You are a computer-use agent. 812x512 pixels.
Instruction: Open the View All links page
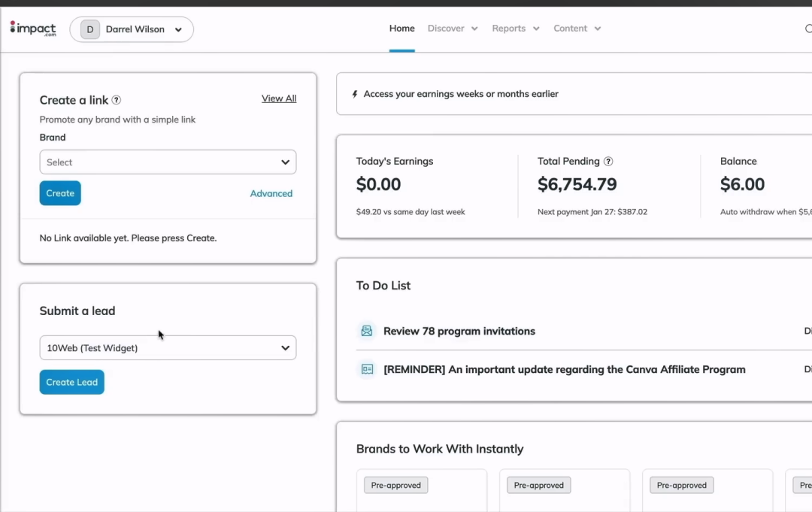click(279, 98)
